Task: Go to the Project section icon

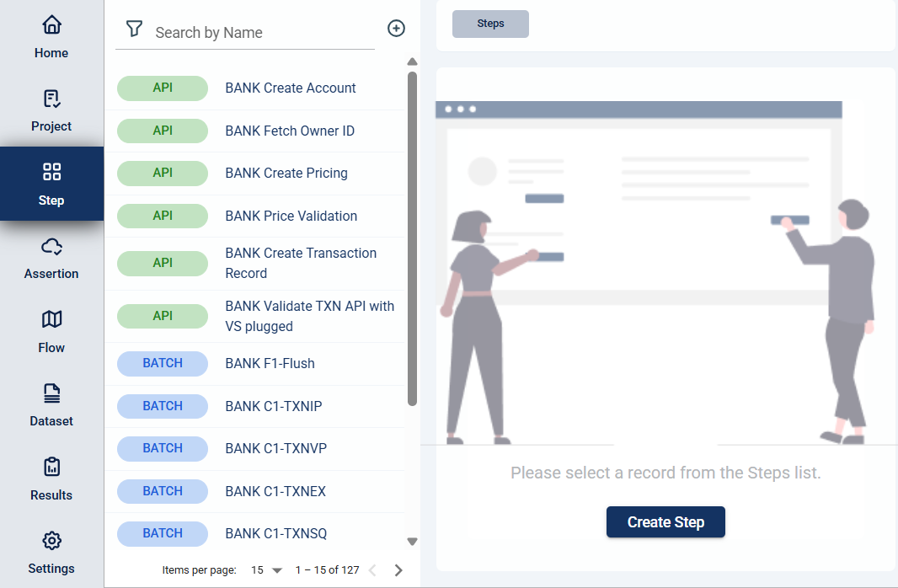Action: [51, 99]
